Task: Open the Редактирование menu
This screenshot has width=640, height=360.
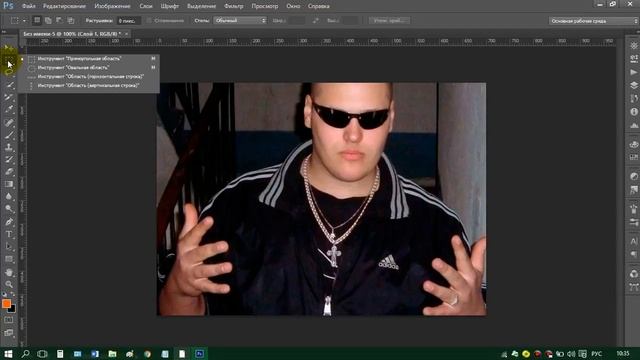Action: [64, 6]
